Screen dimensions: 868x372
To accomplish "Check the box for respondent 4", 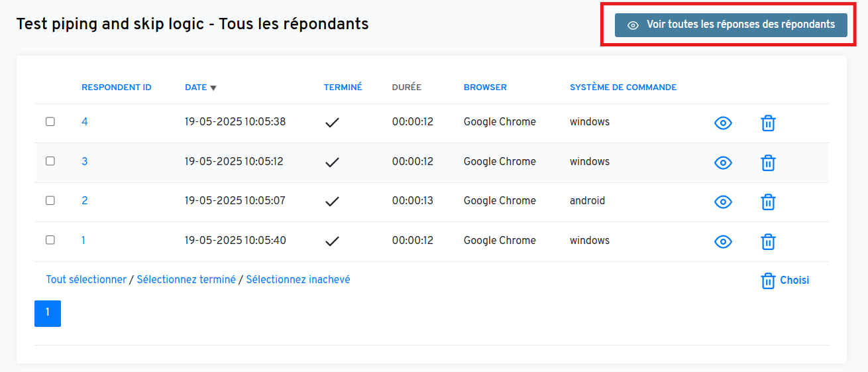I will pos(50,122).
